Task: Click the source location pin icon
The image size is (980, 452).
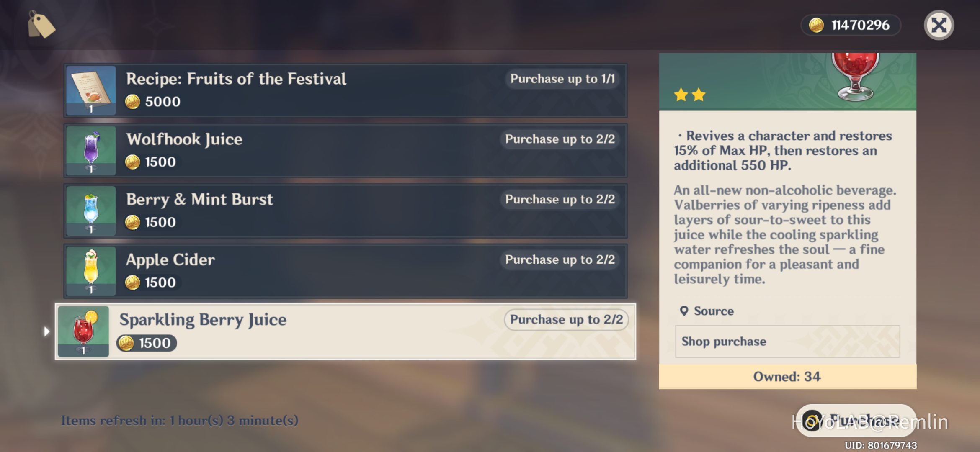Action: [684, 311]
